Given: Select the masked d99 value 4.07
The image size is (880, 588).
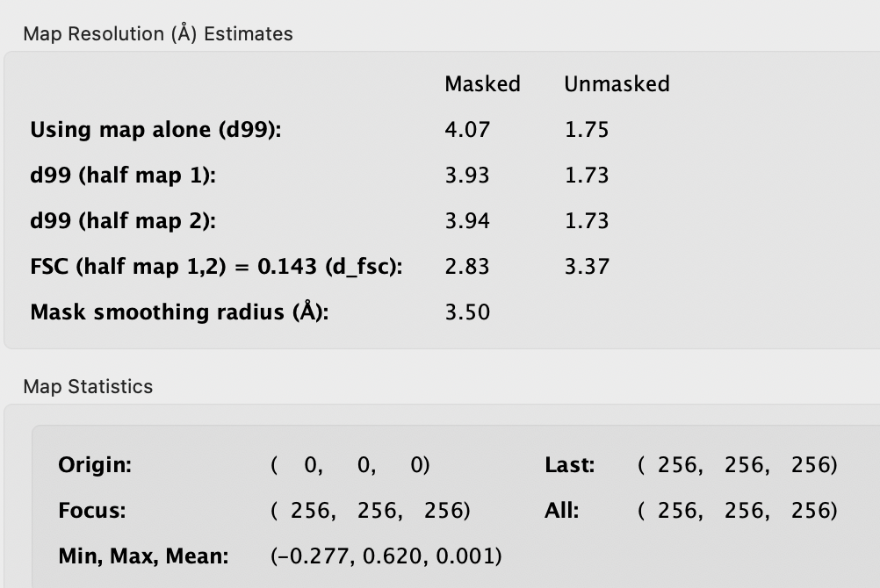Looking at the screenshot, I should [x=467, y=130].
